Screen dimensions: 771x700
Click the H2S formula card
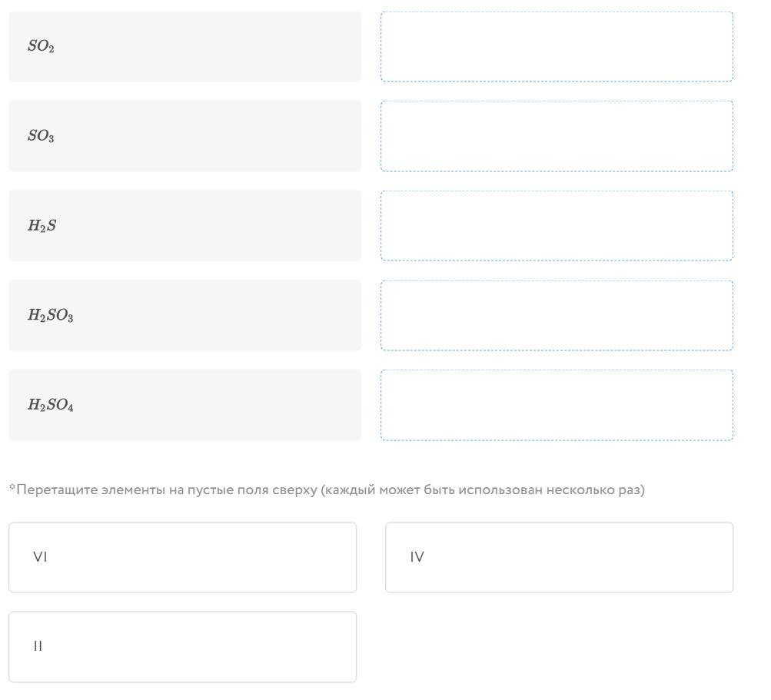[x=185, y=226]
